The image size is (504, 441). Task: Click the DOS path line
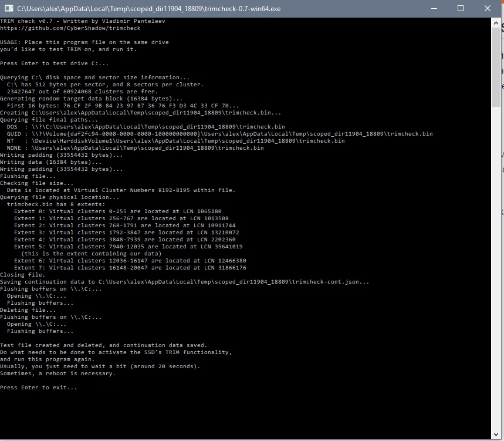(146, 127)
